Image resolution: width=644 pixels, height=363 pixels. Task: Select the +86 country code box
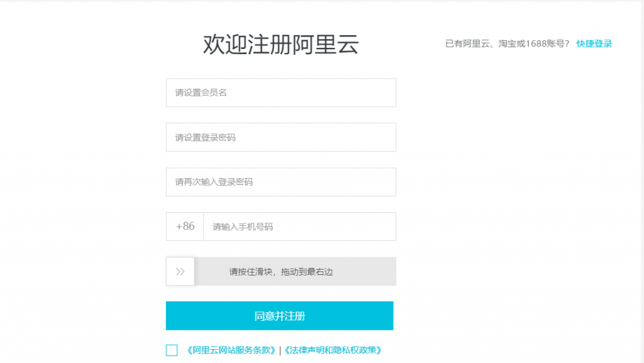tap(185, 226)
